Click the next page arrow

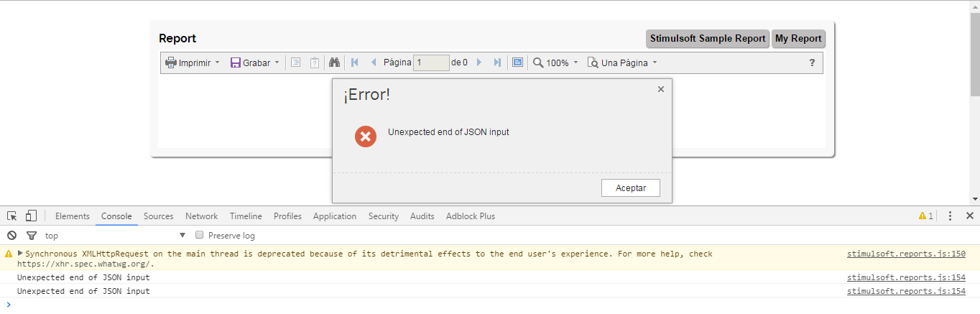(x=479, y=63)
